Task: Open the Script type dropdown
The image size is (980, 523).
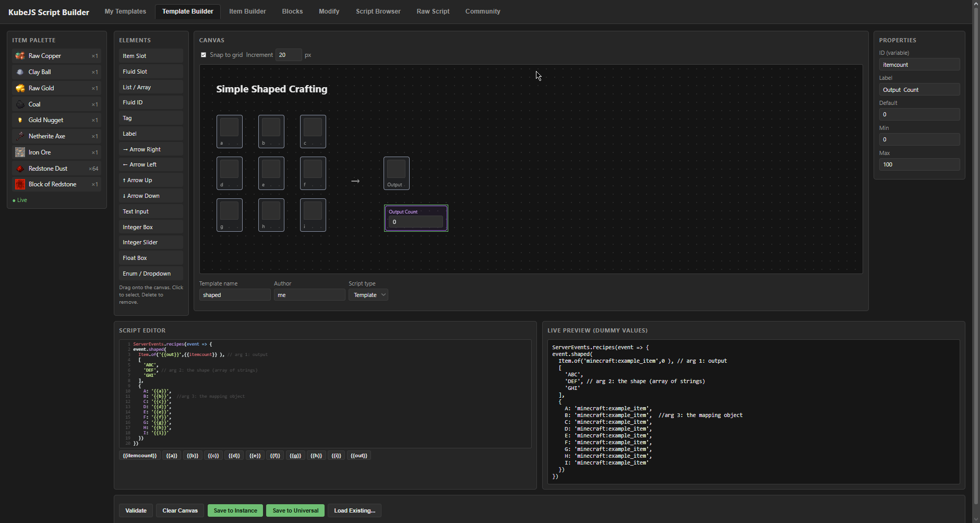Action: point(368,295)
